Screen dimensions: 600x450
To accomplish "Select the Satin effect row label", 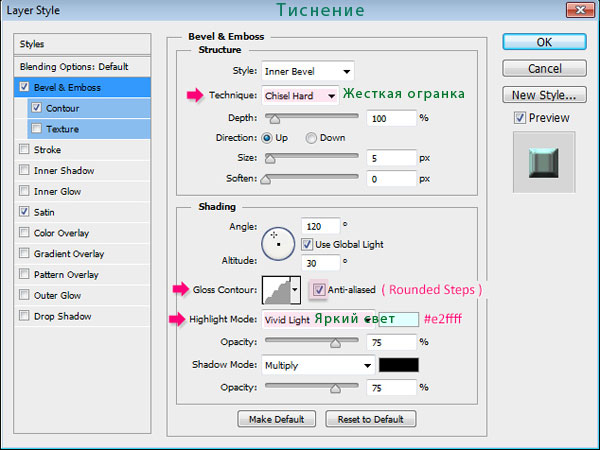I will pos(44,212).
